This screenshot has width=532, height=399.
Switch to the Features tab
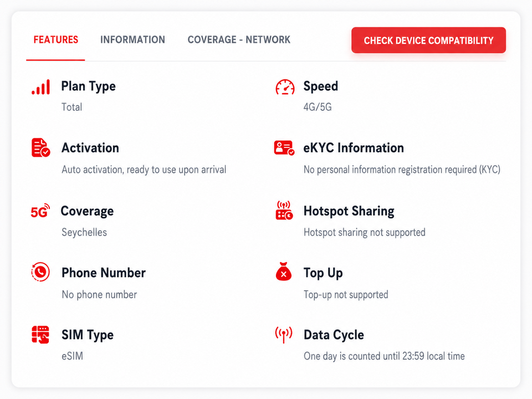pos(55,40)
